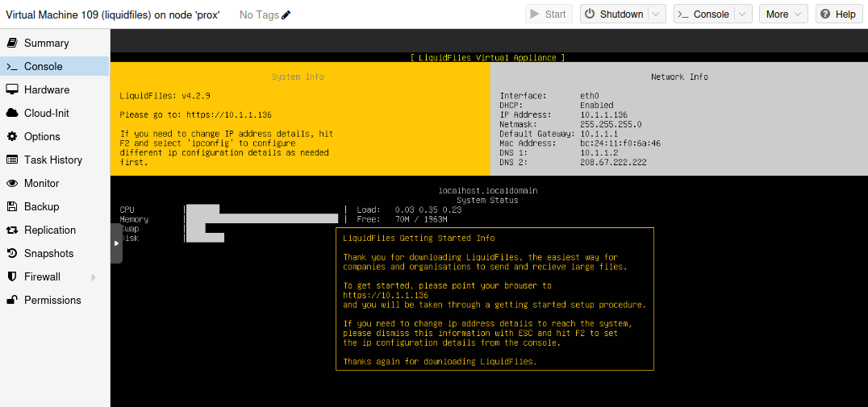Click the Default Gateway value 10.1.1.1
868x407 pixels.
pyautogui.click(x=599, y=134)
